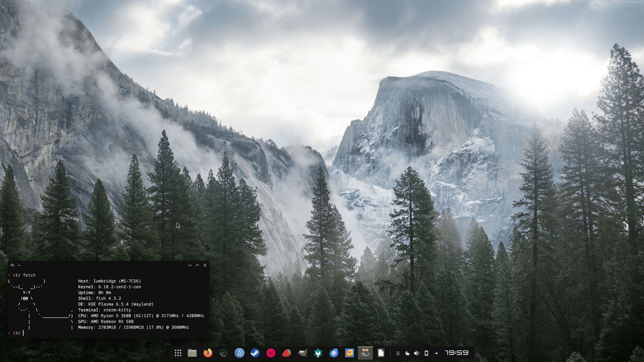
Task: Toggle notifications do-not-disturb bell
Action: click(398, 353)
